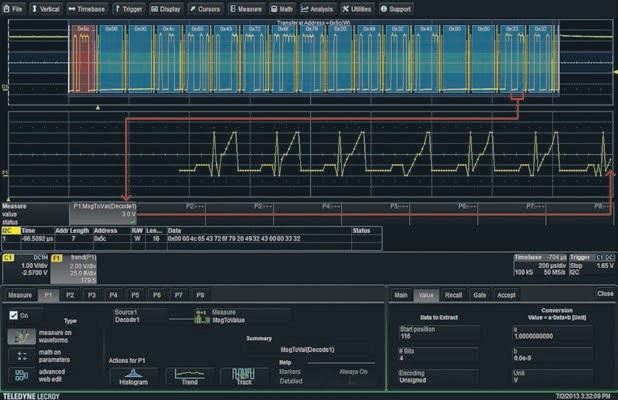This screenshot has width=618, height=400.
Task: Select math on parameters type icon
Action: 22,356
